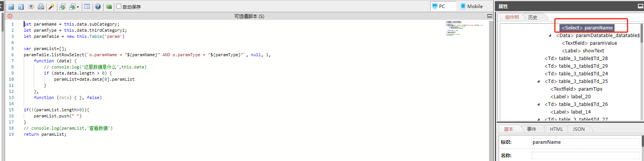Select <Label> label_14 node
644x161 pixels.
(571, 112)
